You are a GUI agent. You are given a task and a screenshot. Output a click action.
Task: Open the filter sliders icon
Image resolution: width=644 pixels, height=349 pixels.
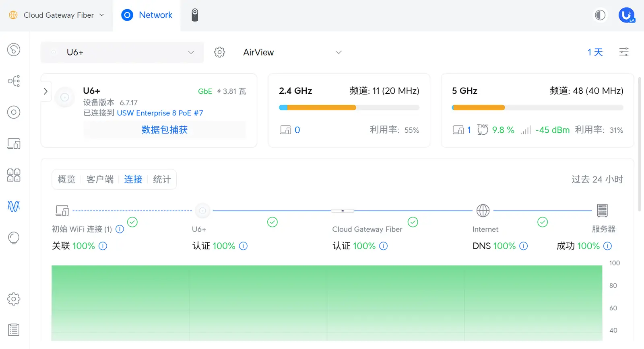pos(624,52)
